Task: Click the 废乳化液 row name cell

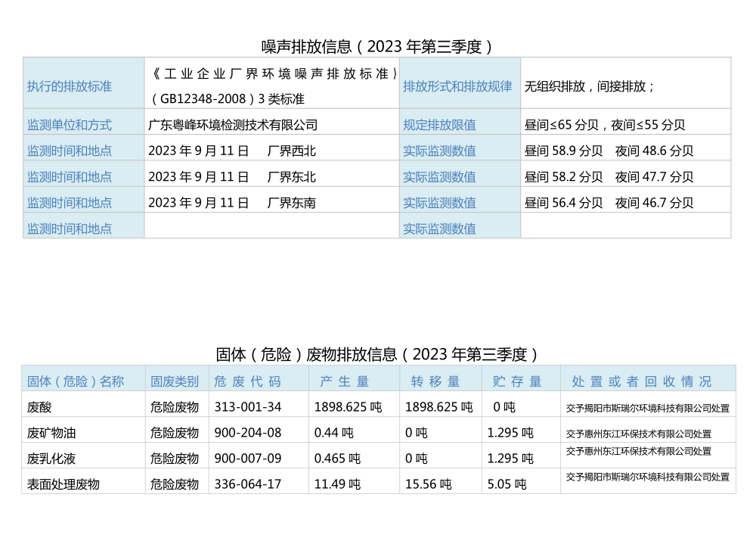Action: [x=83, y=456]
